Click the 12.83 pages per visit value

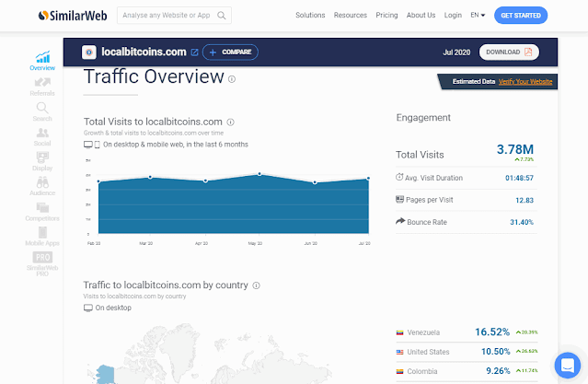[x=525, y=200]
